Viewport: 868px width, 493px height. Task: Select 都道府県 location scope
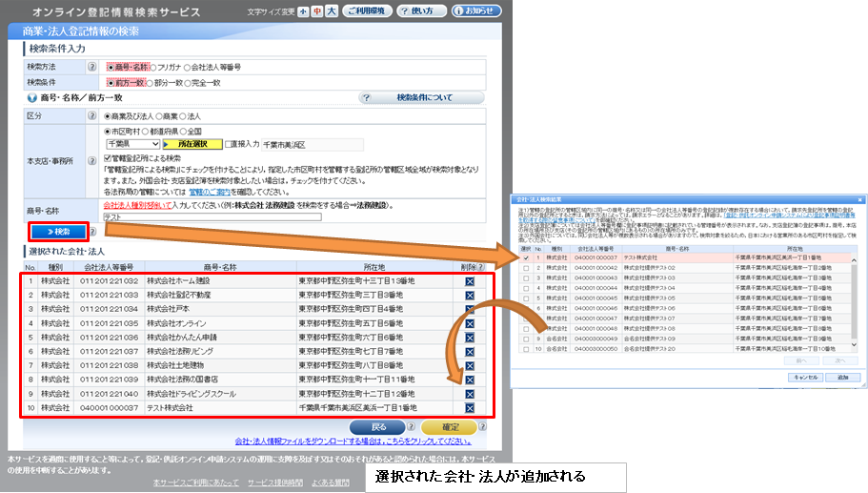point(145,132)
